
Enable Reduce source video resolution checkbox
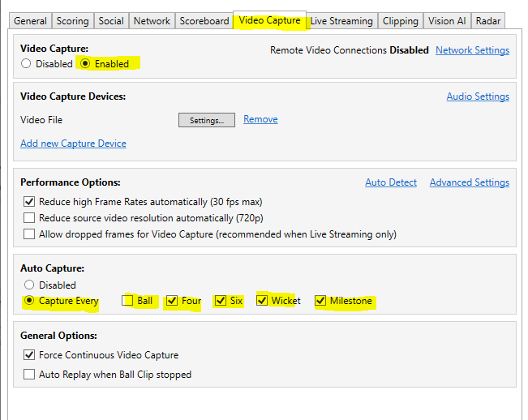(x=30, y=218)
